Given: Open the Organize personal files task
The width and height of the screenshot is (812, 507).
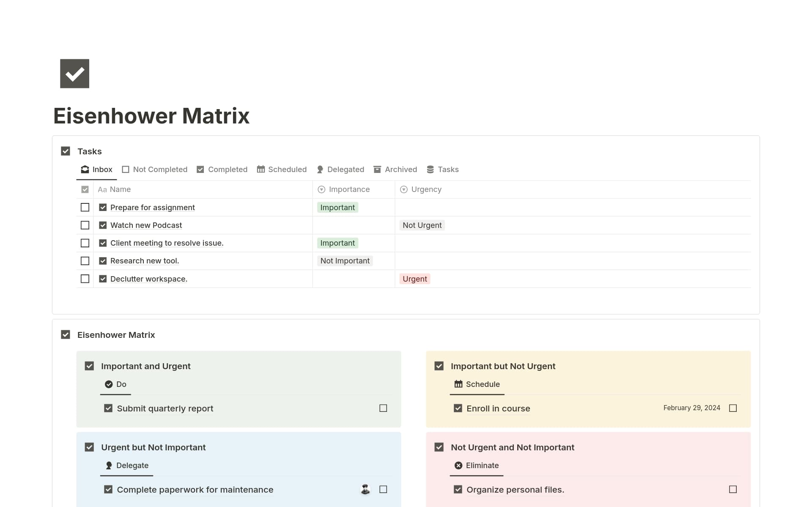Looking at the screenshot, I should 515,490.
